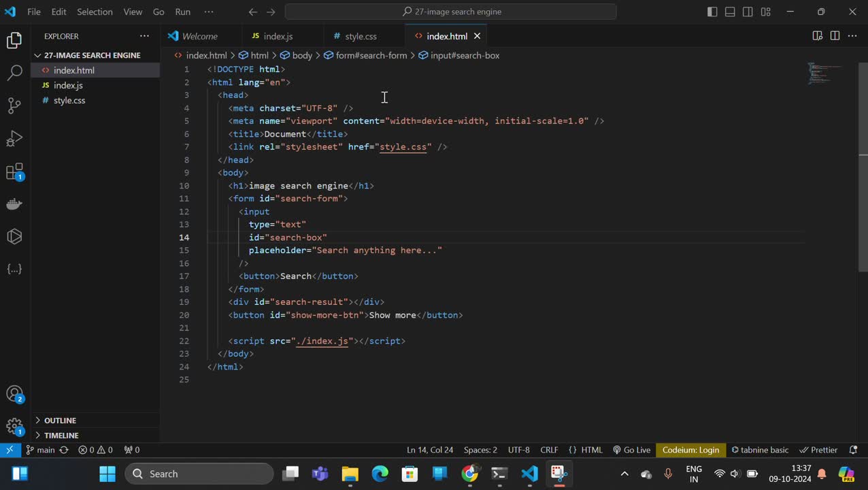Click the main branch indicator

[x=40, y=450]
